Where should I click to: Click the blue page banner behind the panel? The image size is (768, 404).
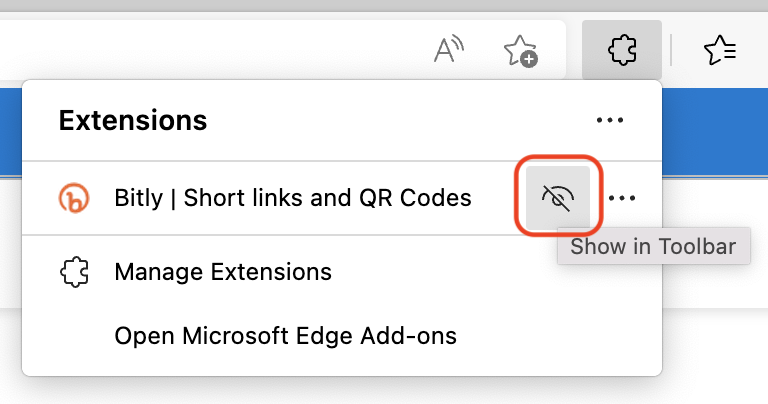(x=715, y=132)
